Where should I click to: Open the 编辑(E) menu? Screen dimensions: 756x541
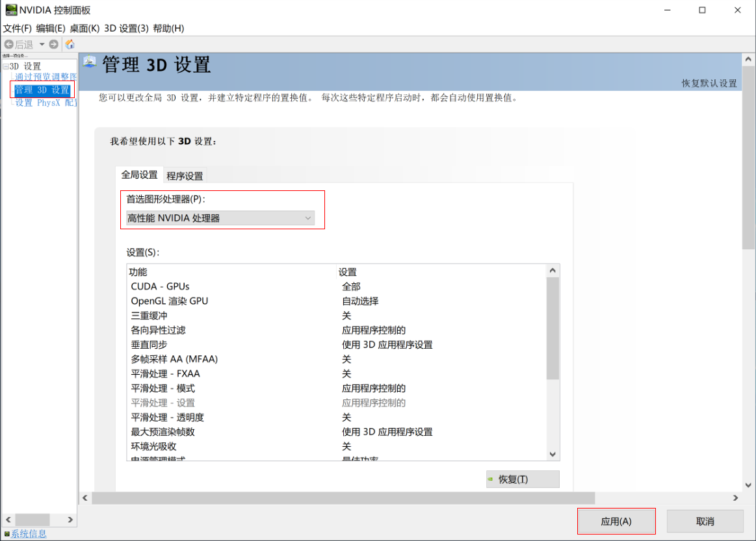(51, 29)
